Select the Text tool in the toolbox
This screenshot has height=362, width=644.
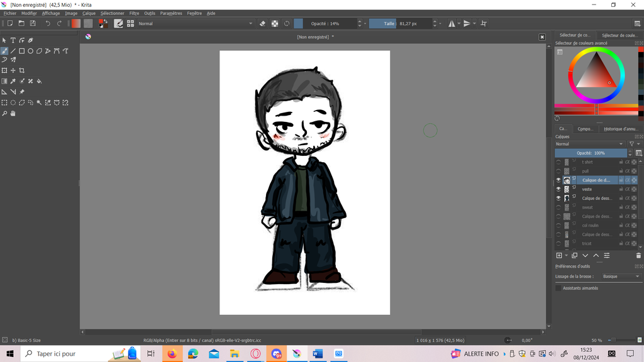13,40
